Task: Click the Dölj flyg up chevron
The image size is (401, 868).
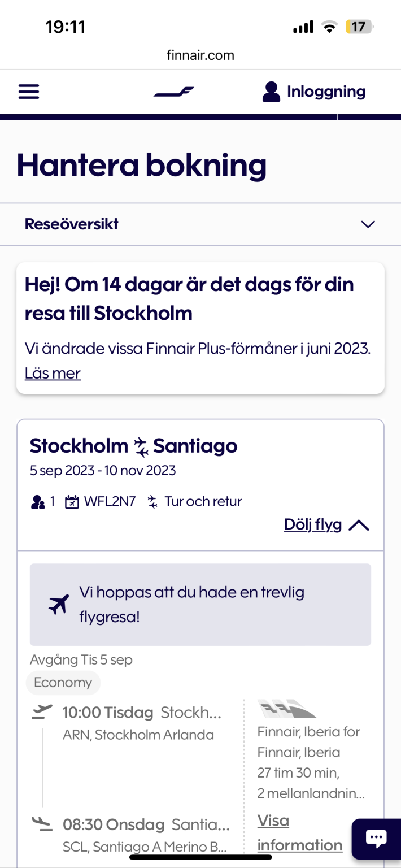Action: tap(359, 526)
